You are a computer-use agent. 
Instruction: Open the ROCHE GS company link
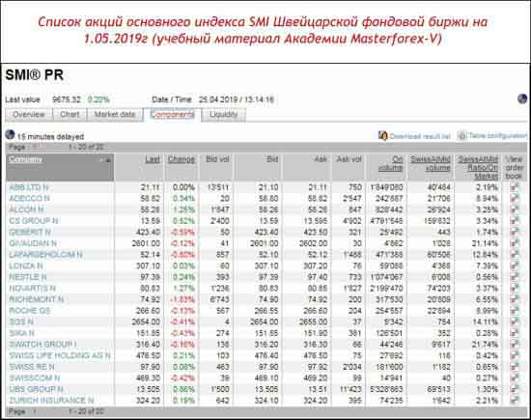(x=30, y=311)
